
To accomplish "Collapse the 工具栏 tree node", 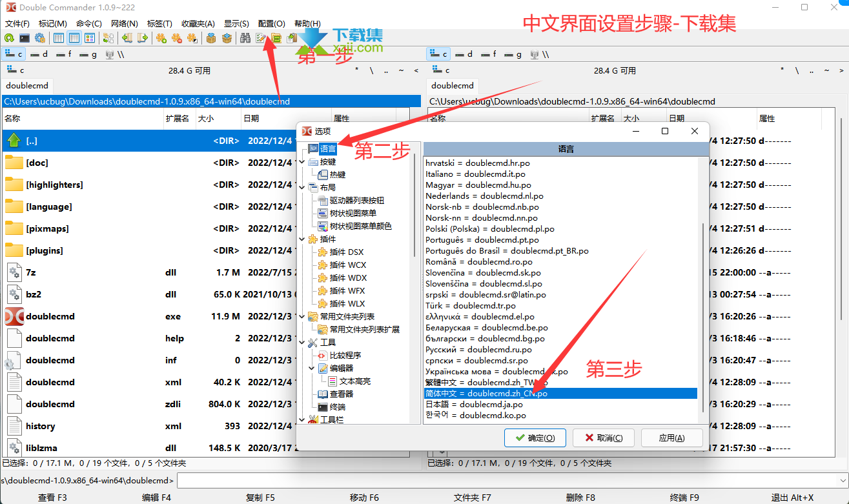I will pyautogui.click(x=302, y=419).
